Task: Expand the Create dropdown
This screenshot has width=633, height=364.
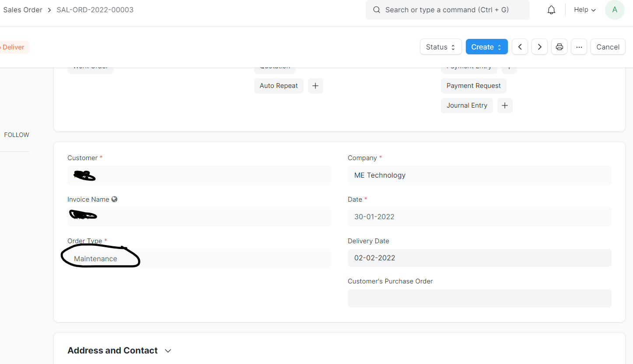Action: (486, 47)
